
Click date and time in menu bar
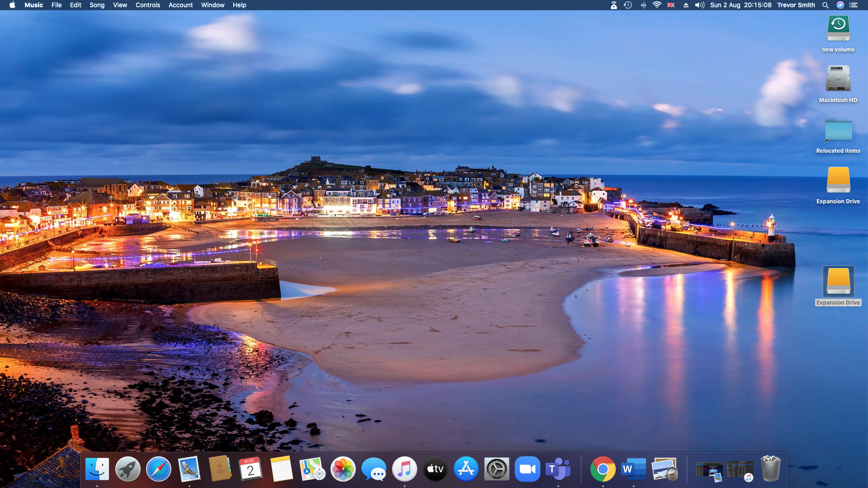point(741,5)
